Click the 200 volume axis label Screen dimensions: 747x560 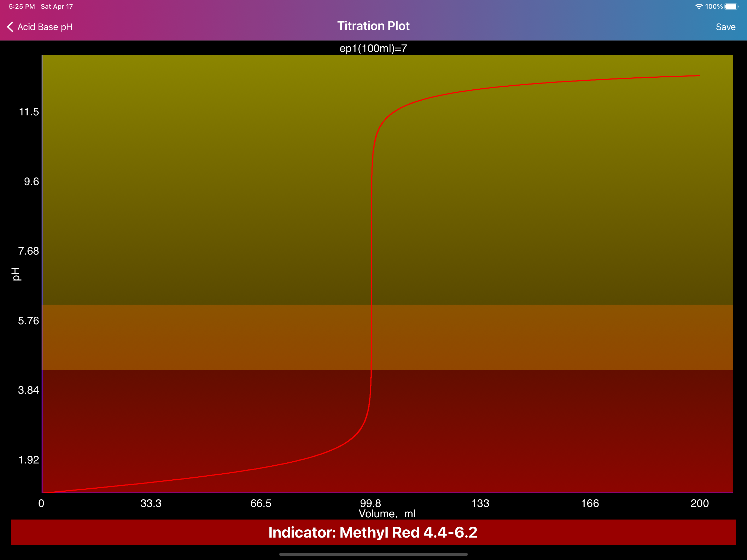coord(699,503)
